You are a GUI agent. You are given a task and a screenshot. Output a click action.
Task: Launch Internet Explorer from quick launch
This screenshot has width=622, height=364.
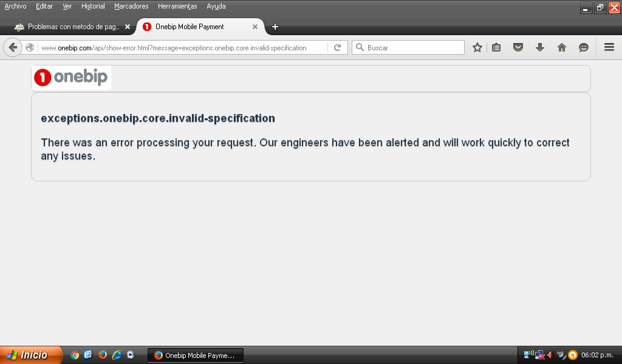[117, 355]
